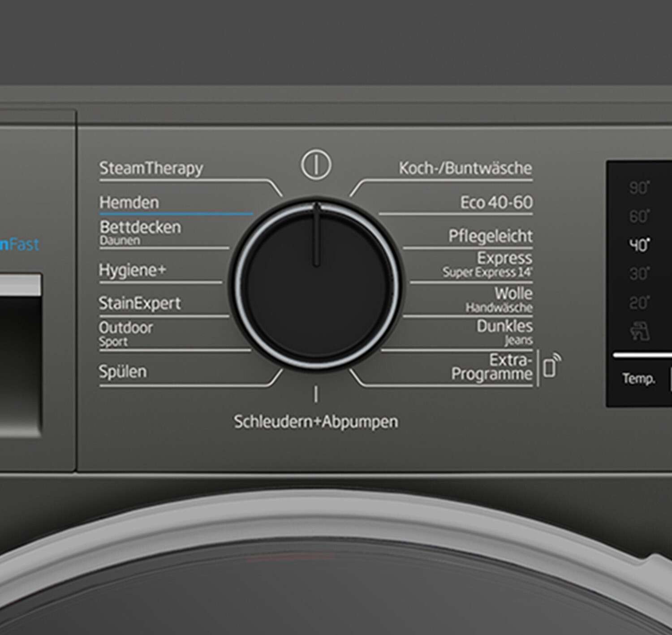Choose the Hemden program
Screen dimensions: 672x635
pyautogui.click(x=129, y=203)
